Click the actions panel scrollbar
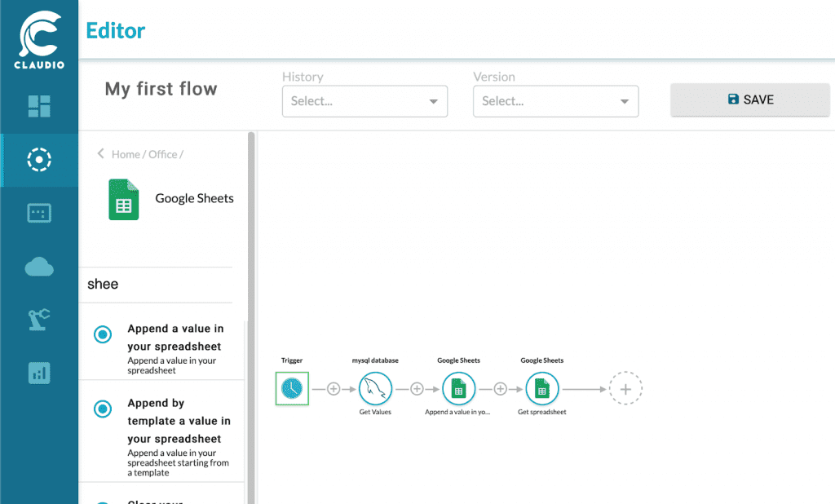This screenshot has width=835, height=504. pos(251,317)
